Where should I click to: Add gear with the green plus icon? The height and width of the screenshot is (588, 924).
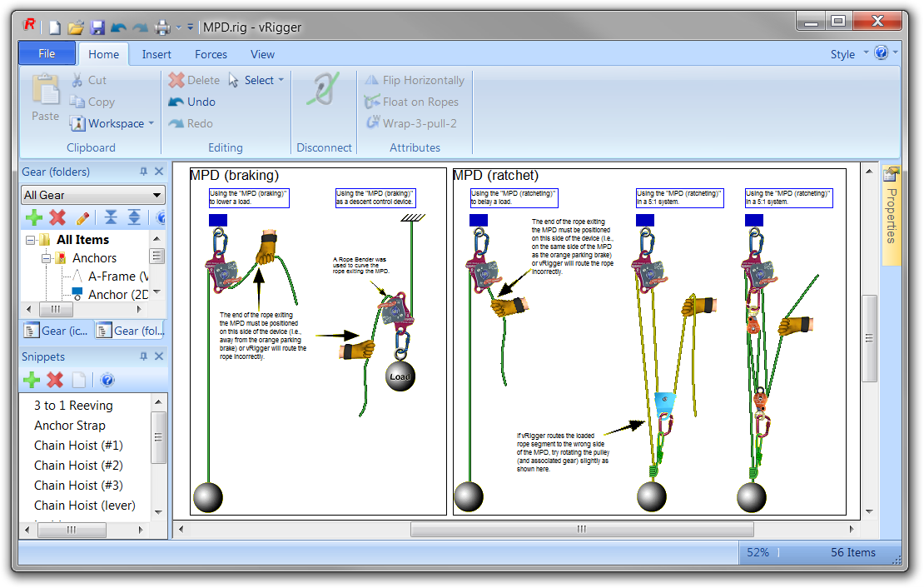coord(33,218)
